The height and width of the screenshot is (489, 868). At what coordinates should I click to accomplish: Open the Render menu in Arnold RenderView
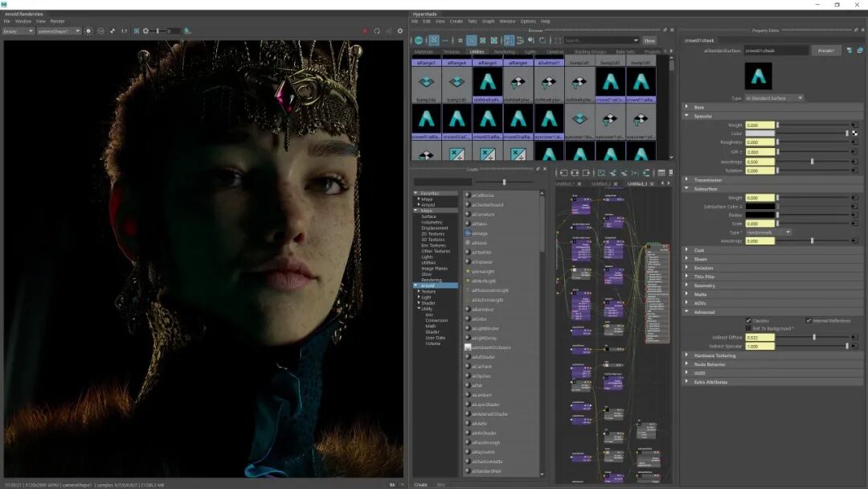click(x=58, y=22)
